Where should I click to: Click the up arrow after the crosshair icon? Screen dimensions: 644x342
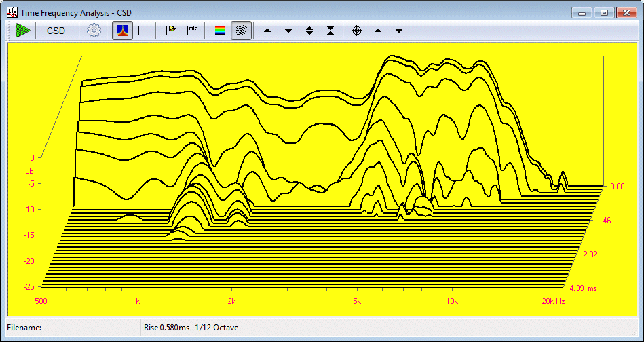point(378,31)
